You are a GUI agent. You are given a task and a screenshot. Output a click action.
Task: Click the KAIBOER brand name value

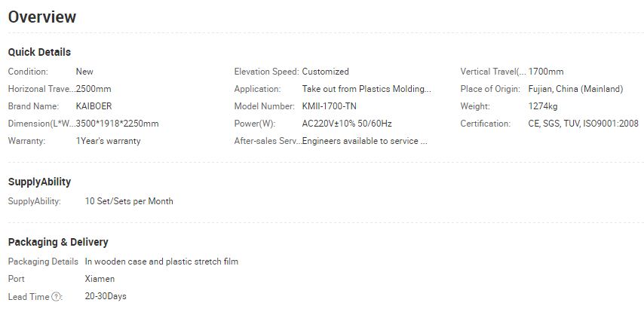(94, 106)
